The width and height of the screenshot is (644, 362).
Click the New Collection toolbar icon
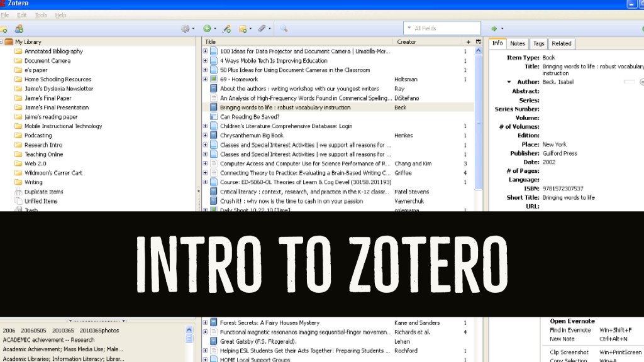(4, 28)
